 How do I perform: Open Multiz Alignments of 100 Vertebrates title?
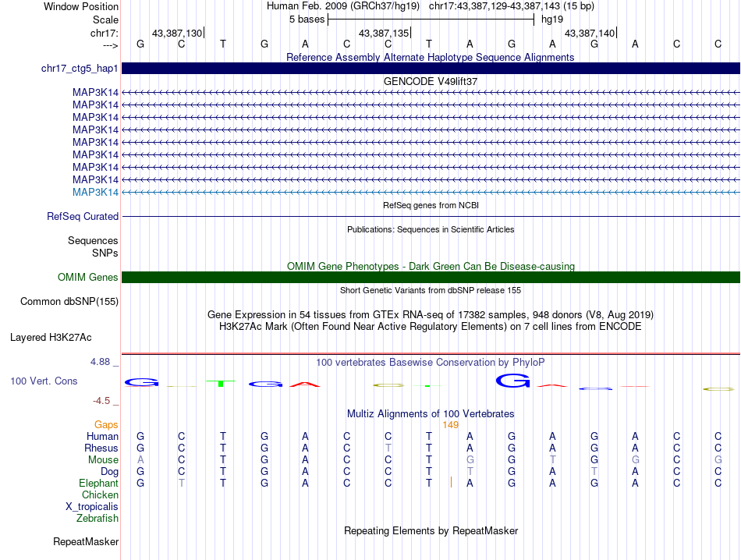tap(431, 414)
